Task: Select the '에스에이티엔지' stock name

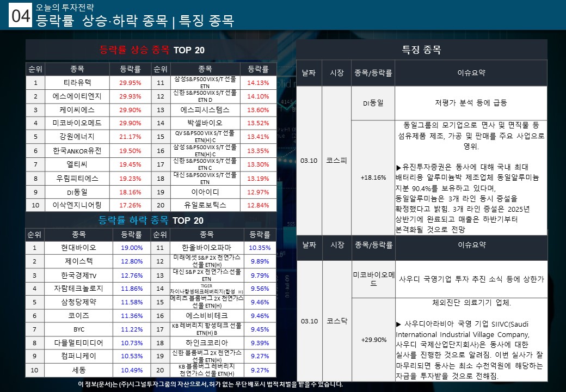Action: pos(77,96)
